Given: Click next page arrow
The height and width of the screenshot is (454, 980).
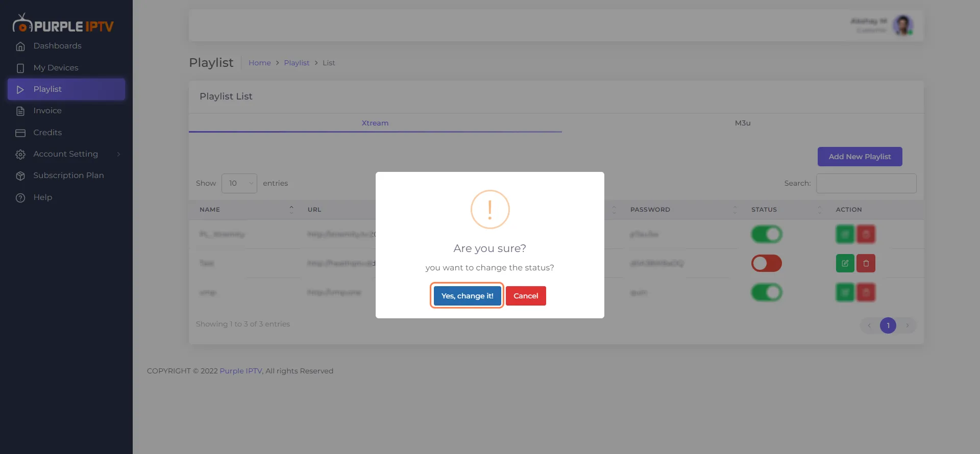Looking at the screenshot, I should point(907,325).
